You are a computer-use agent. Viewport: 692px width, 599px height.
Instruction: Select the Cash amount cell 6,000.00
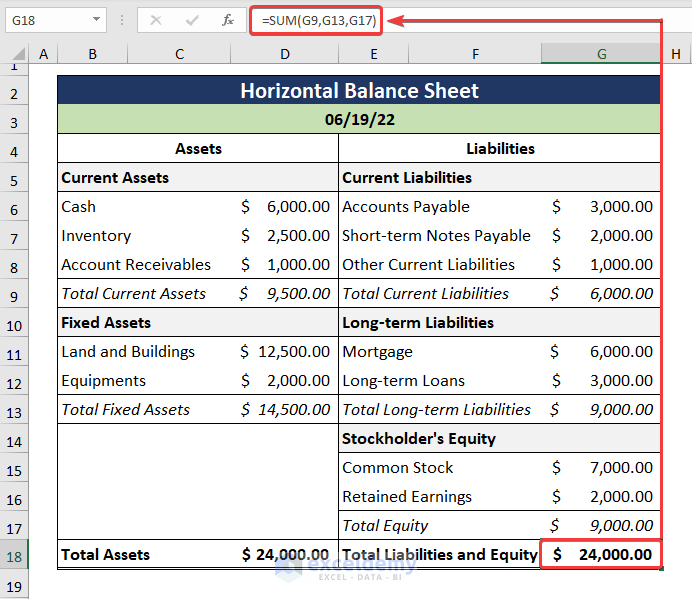pyautogui.click(x=285, y=207)
